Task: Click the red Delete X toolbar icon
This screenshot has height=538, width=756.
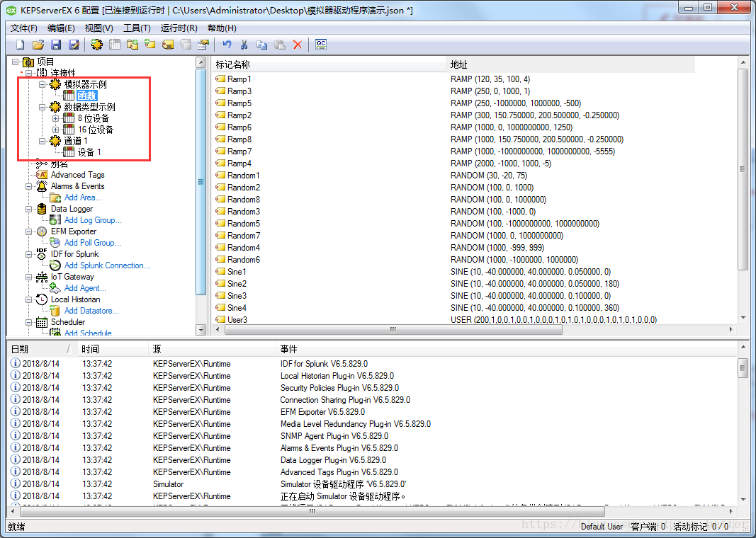Action: [x=298, y=45]
